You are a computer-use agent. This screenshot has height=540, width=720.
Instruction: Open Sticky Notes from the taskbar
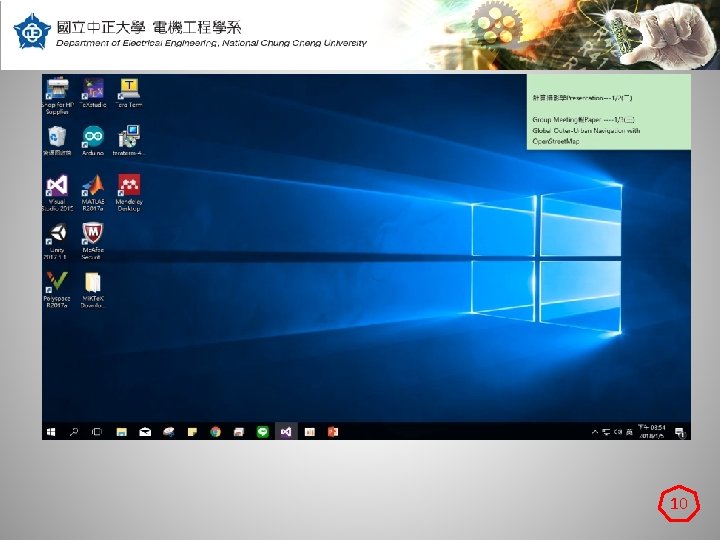tap(192, 432)
